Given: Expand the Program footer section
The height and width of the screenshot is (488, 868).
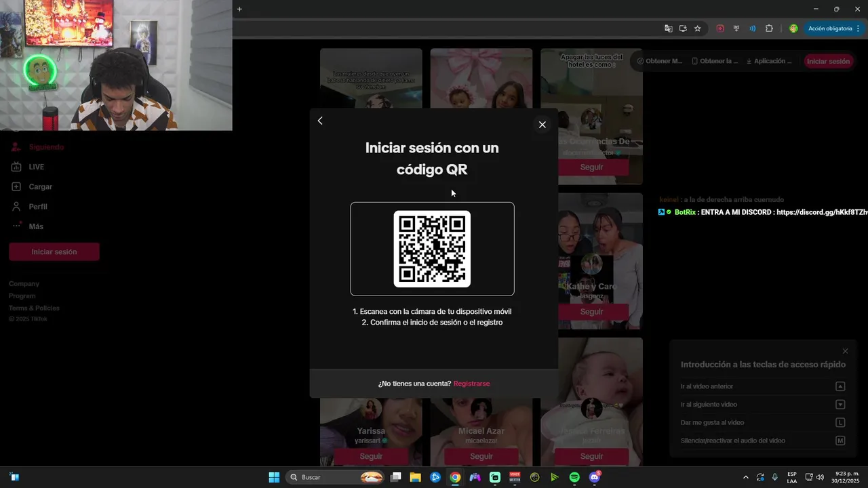Looking at the screenshot, I should tap(22, 296).
